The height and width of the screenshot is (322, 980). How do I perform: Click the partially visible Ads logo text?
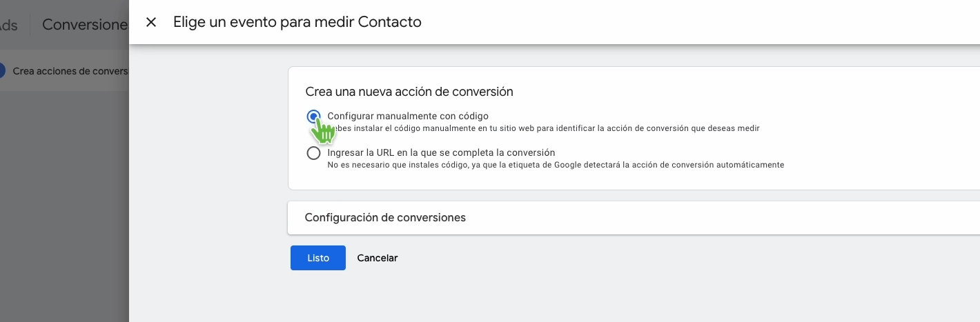tap(9, 25)
